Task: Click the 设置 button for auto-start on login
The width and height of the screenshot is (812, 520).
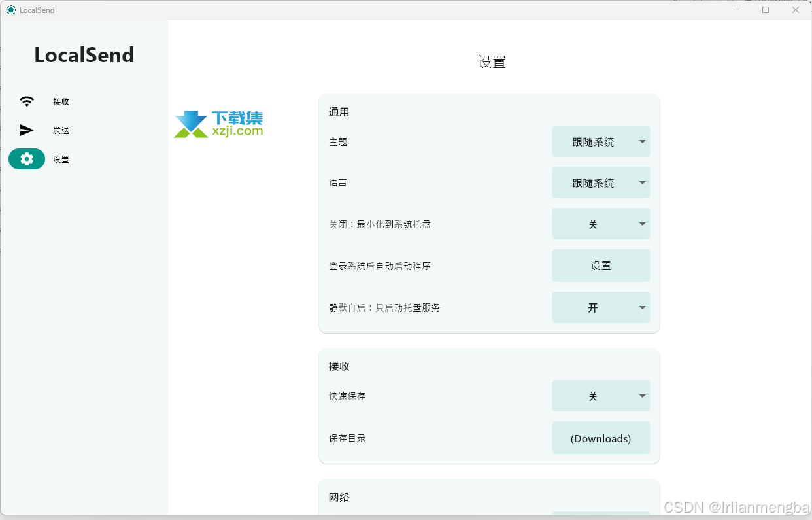Action: point(601,266)
